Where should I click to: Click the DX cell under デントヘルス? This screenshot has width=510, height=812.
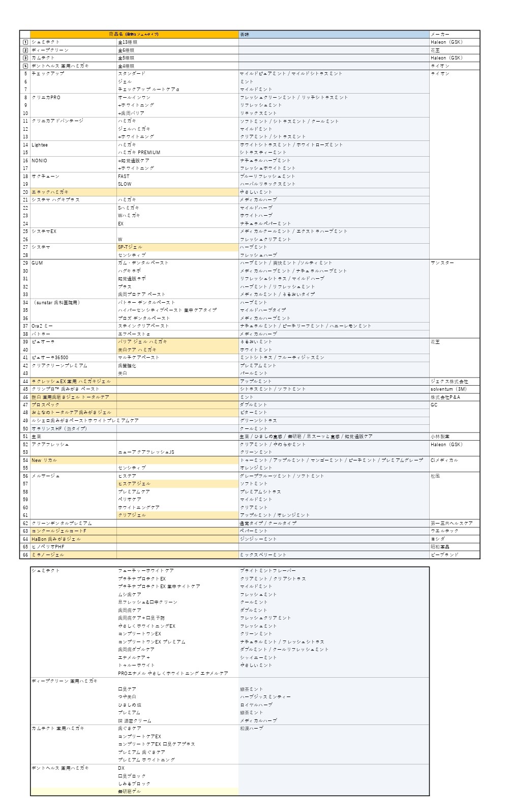[x=177, y=768]
